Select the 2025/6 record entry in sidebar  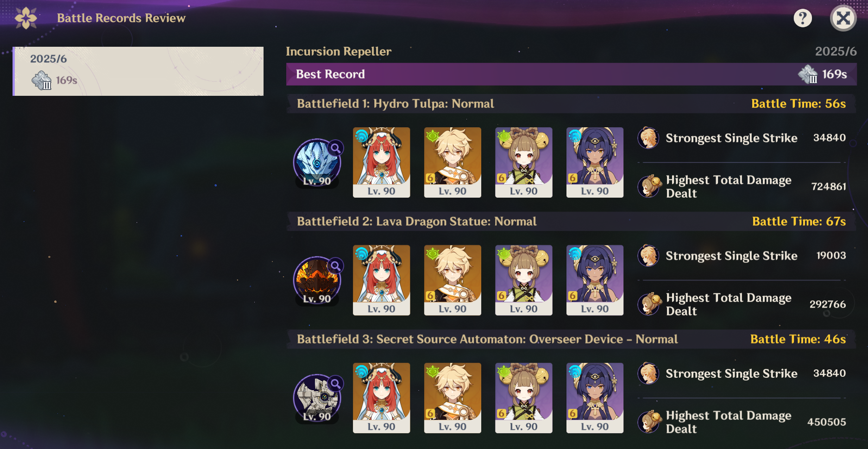(x=138, y=71)
